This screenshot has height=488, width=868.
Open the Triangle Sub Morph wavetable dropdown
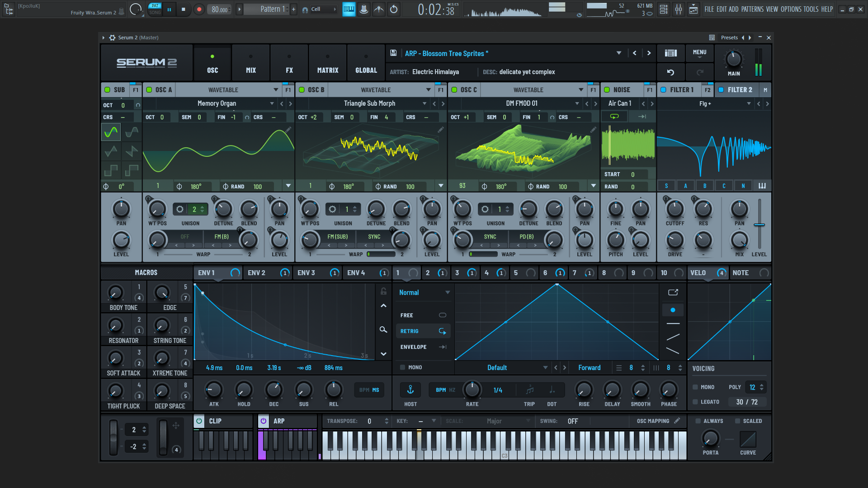424,103
